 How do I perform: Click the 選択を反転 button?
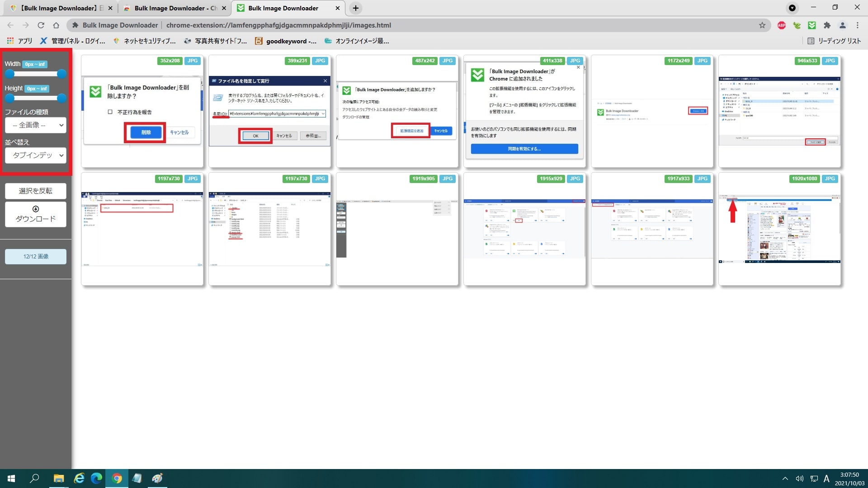coord(36,191)
